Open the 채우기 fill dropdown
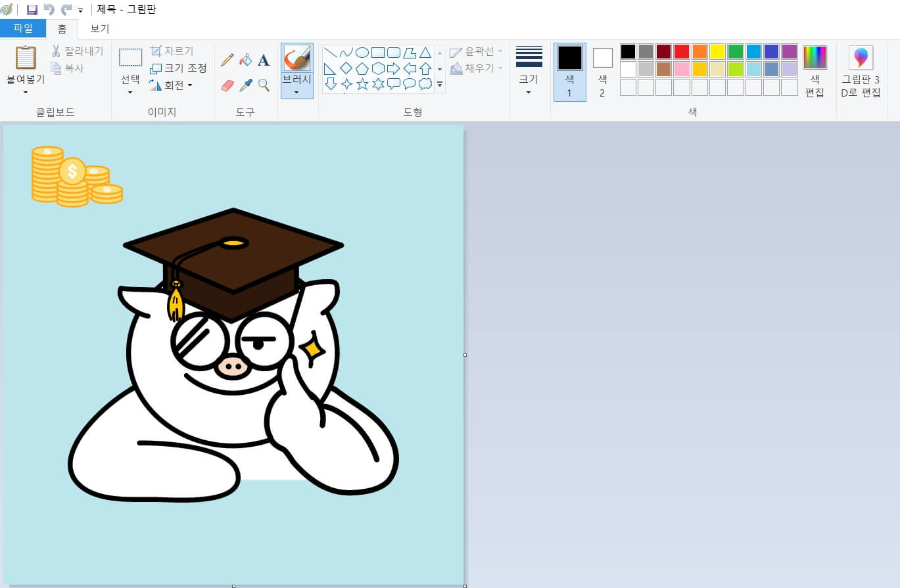This screenshot has height=588, width=900. point(477,68)
